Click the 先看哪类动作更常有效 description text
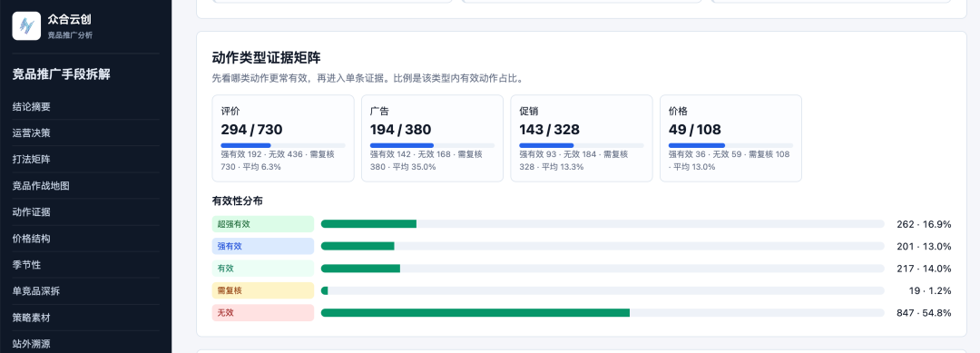The image size is (980, 353). pyautogui.click(x=367, y=79)
